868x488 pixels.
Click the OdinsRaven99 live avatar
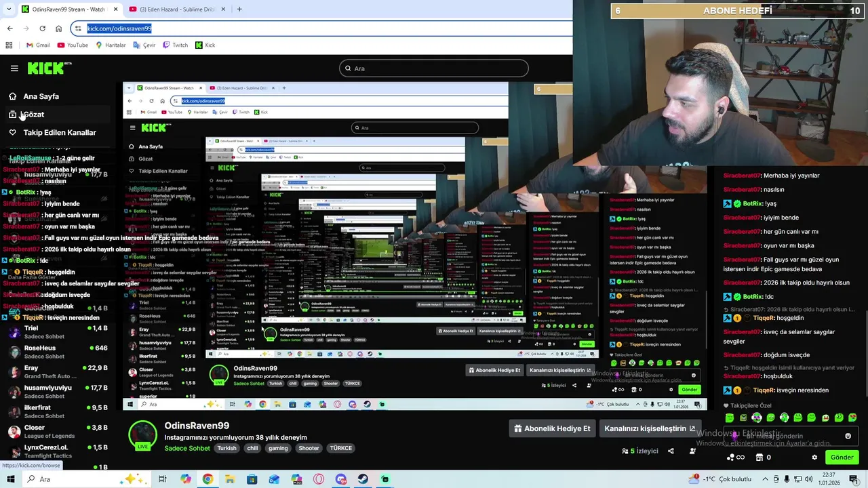coord(142,435)
